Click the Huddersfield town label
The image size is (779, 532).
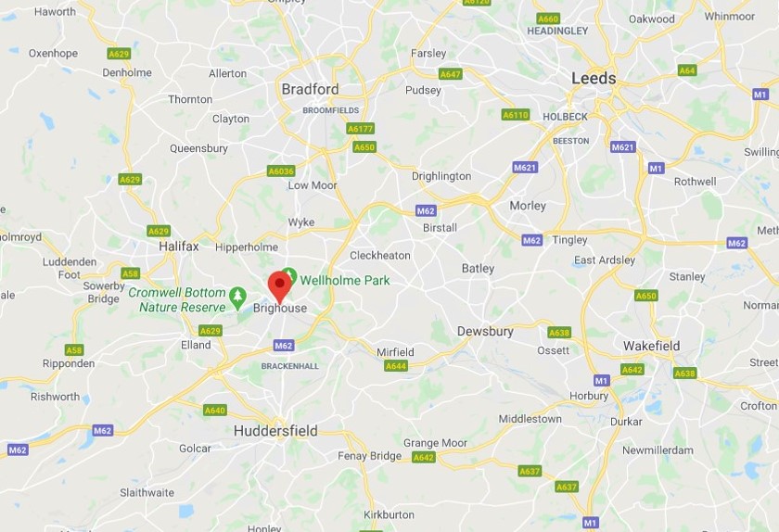(275, 431)
